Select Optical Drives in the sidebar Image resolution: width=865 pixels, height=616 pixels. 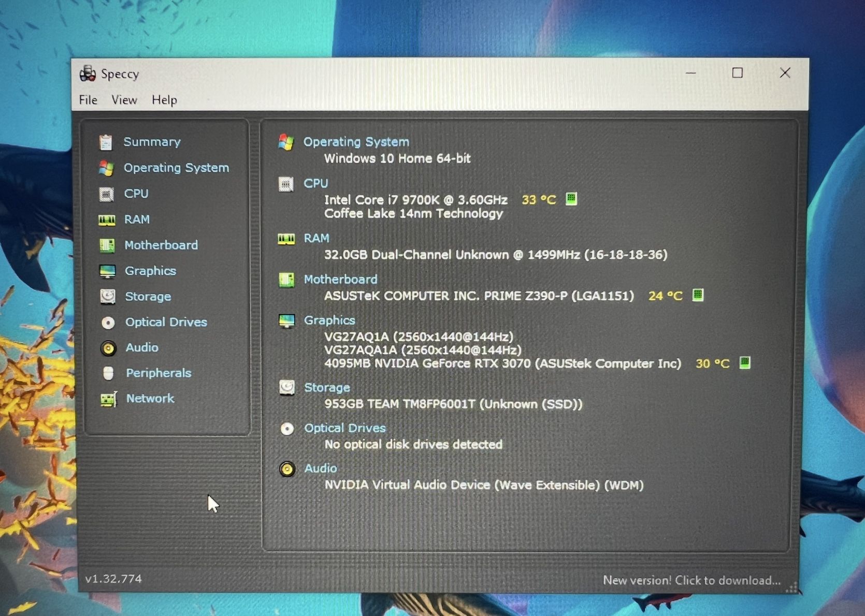tap(166, 322)
